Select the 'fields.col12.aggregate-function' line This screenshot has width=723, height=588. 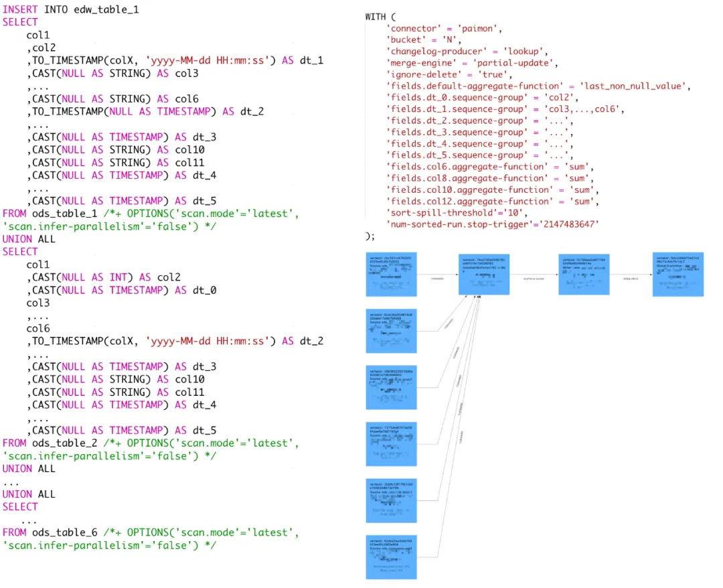click(x=493, y=202)
